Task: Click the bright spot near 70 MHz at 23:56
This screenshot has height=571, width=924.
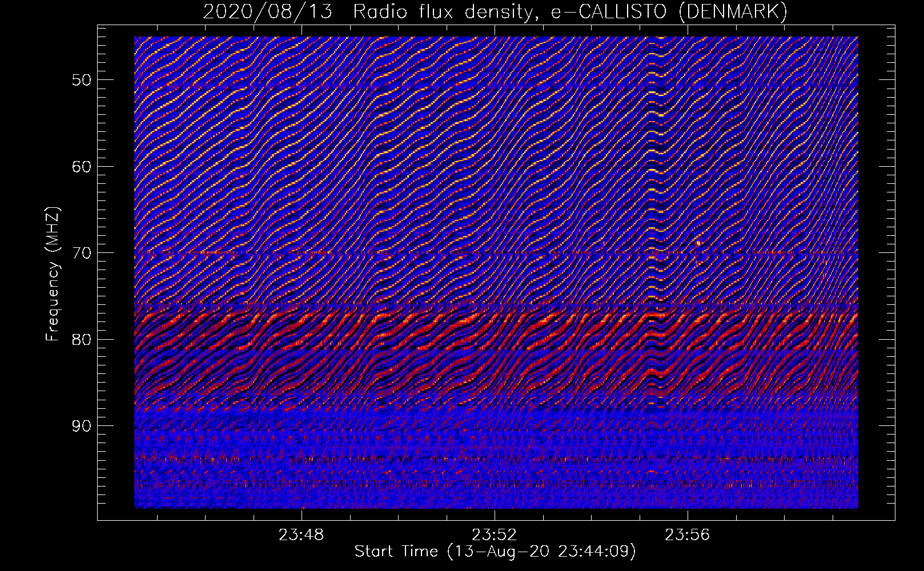Action: click(x=698, y=243)
